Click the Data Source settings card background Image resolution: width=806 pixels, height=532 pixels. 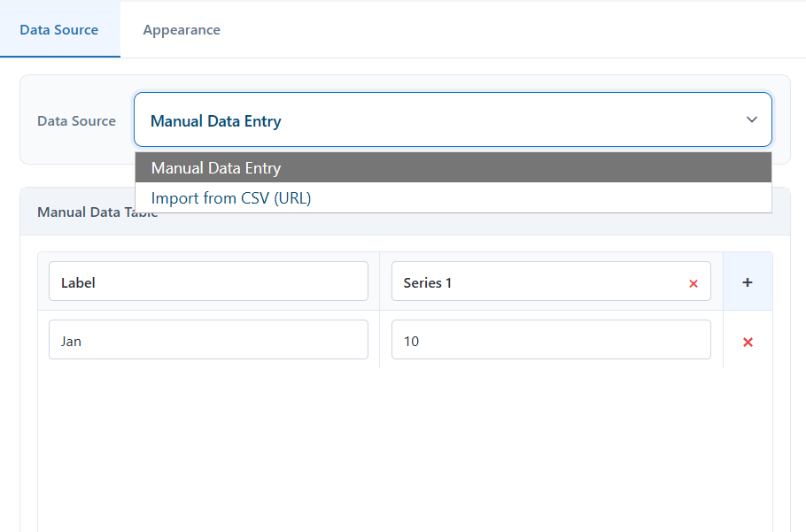click(x=77, y=149)
